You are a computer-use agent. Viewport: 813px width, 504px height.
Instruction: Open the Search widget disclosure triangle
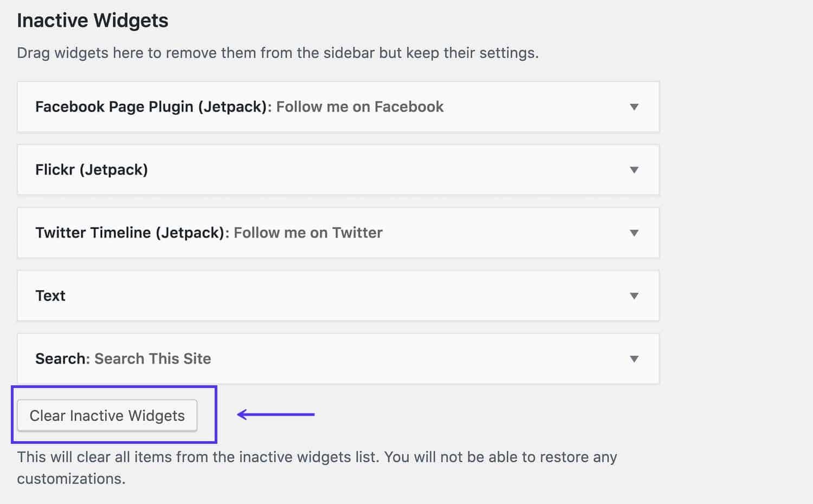[x=634, y=359]
